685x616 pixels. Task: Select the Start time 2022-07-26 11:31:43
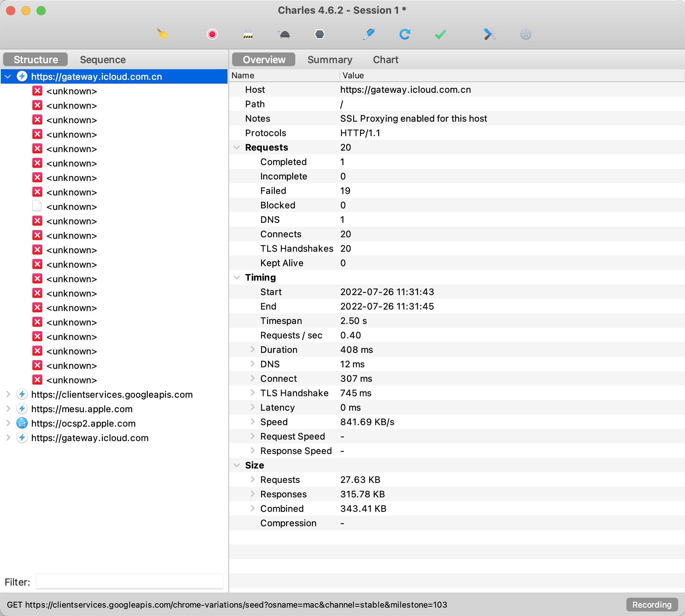pos(387,292)
